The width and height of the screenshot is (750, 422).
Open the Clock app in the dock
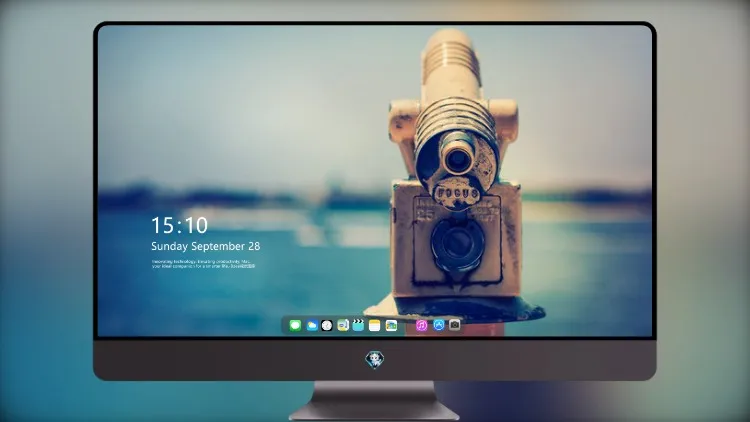tap(327, 325)
